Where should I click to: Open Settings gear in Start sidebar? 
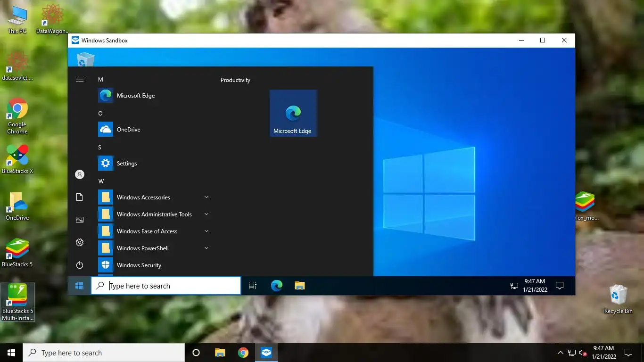(80, 242)
